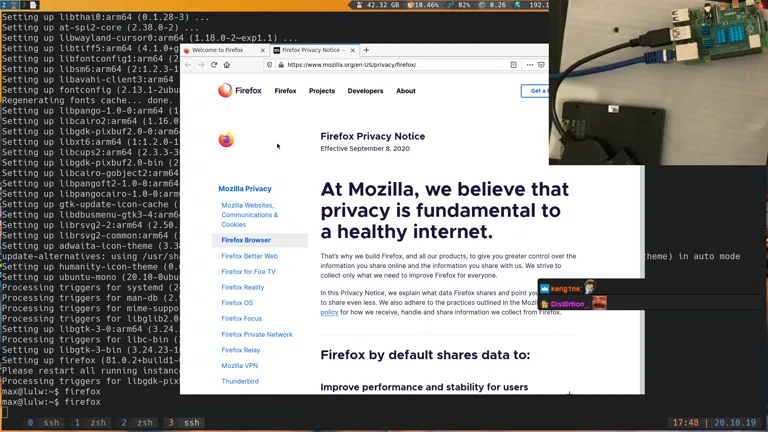Open page actions three-dot menu
This screenshot has width=768, height=432.
point(528,65)
